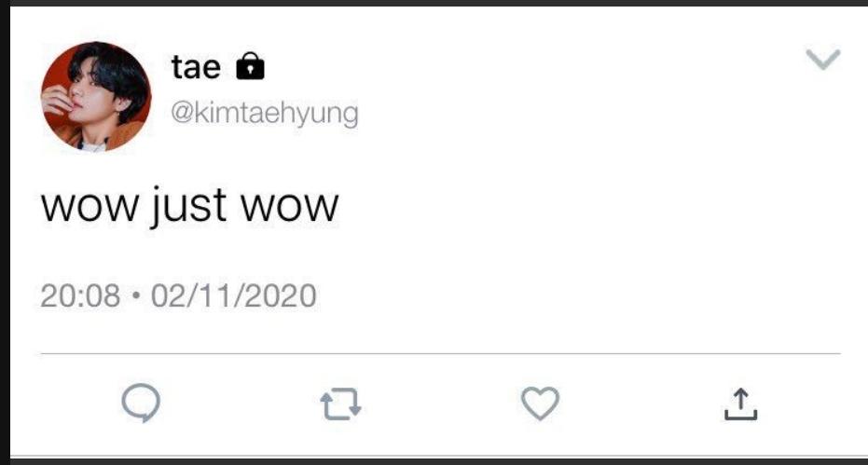Click the tweet timestamp 20:08
Image resolution: width=868 pixels, height=465 pixels.
(80, 296)
